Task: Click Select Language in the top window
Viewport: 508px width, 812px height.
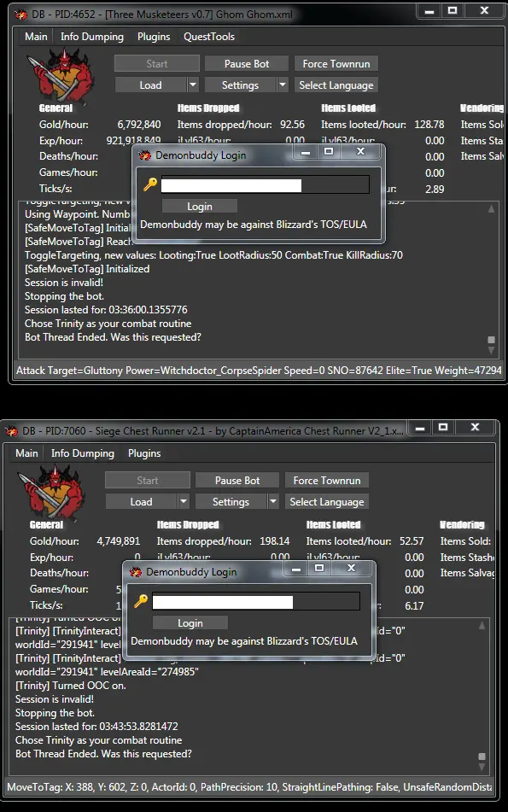Action: [336, 85]
